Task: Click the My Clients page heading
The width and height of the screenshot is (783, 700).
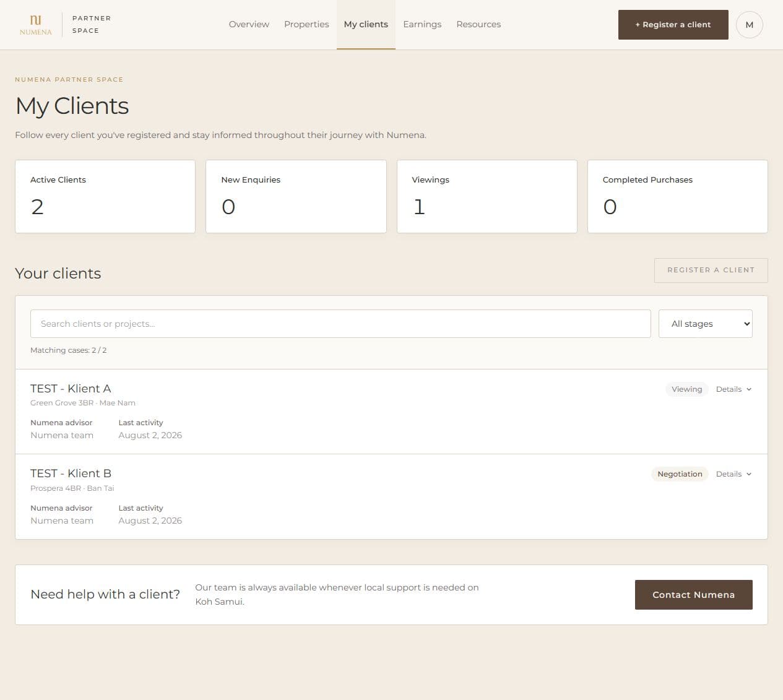Action: (x=72, y=106)
